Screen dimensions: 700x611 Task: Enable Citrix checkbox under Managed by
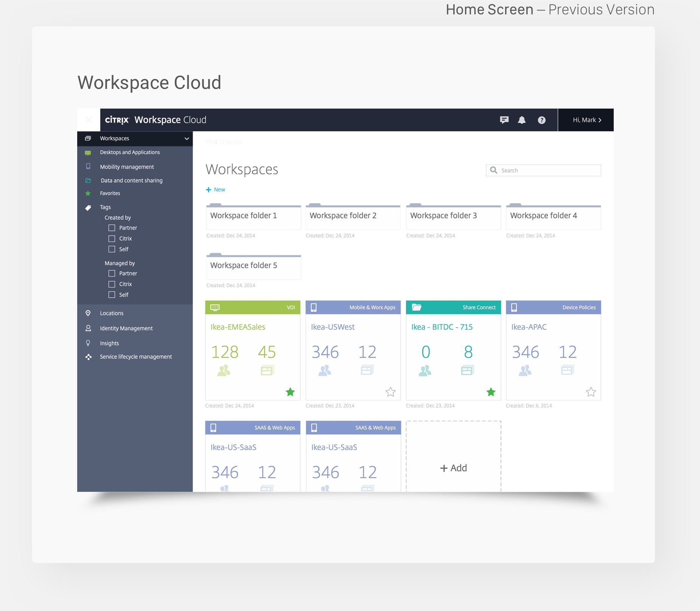click(x=112, y=284)
